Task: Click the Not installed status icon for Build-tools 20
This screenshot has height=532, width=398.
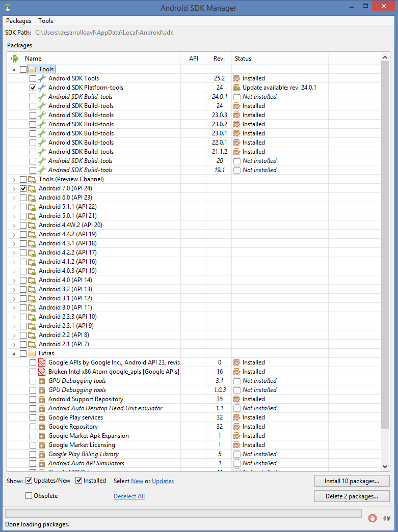Action: (x=237, y=161)
